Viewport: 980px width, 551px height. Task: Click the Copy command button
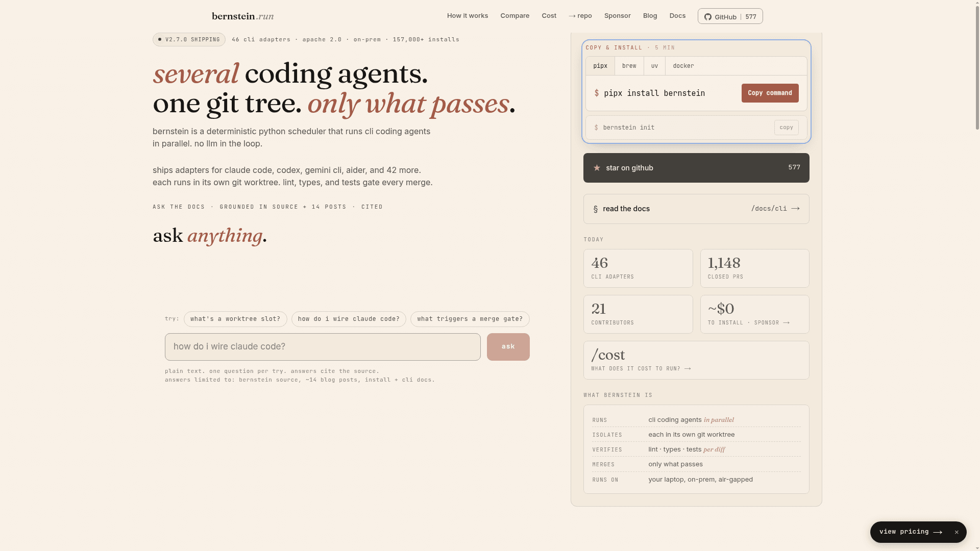pyautogui.click(x=770, y=93)
